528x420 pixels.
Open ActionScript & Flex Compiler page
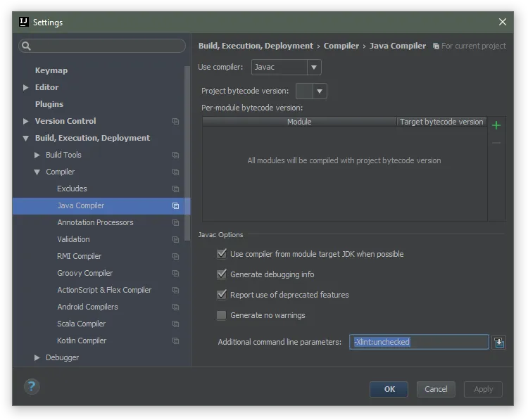104,290
